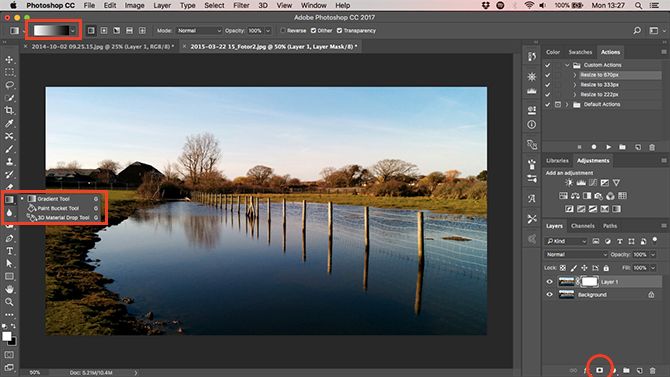Switch to the Channels tab
This screenshot has height=377, width=670.
coord(583,226)
